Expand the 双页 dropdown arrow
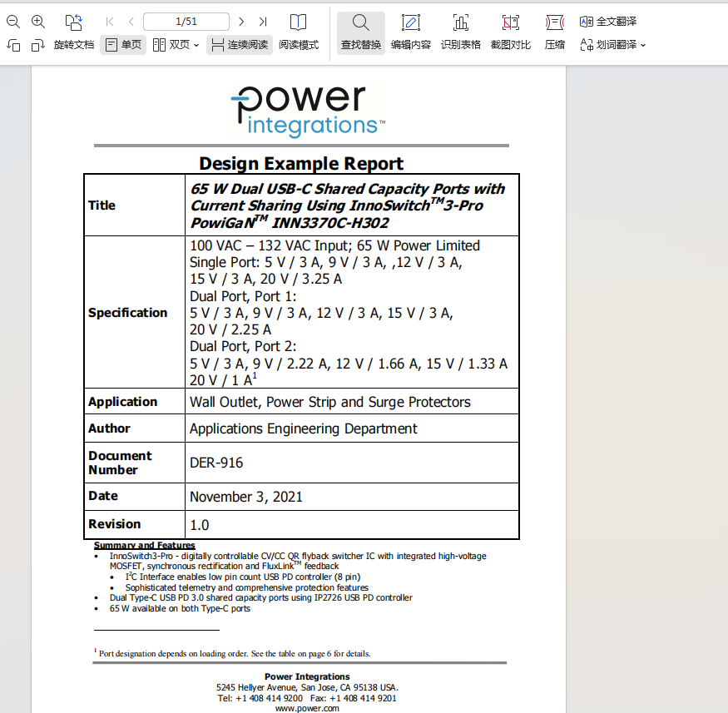The height and width of the screenshot is (713, 728). pos(196,45)
